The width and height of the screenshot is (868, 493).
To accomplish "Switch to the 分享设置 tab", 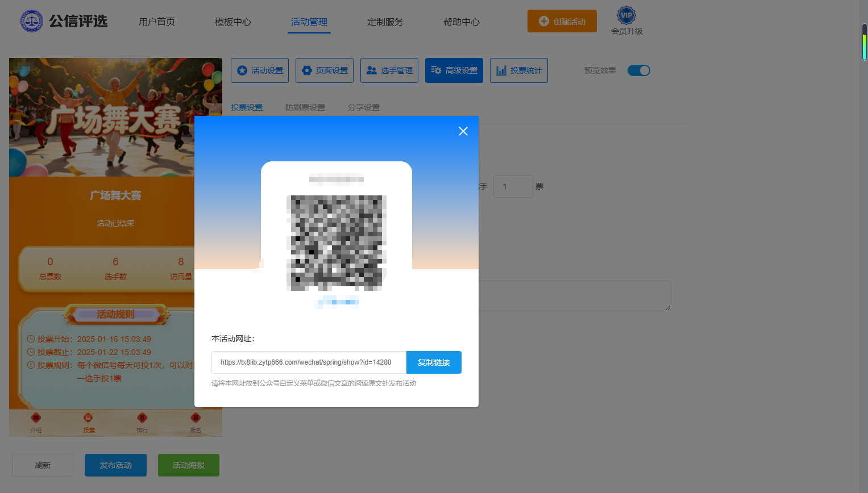I will tap(364, 107).
